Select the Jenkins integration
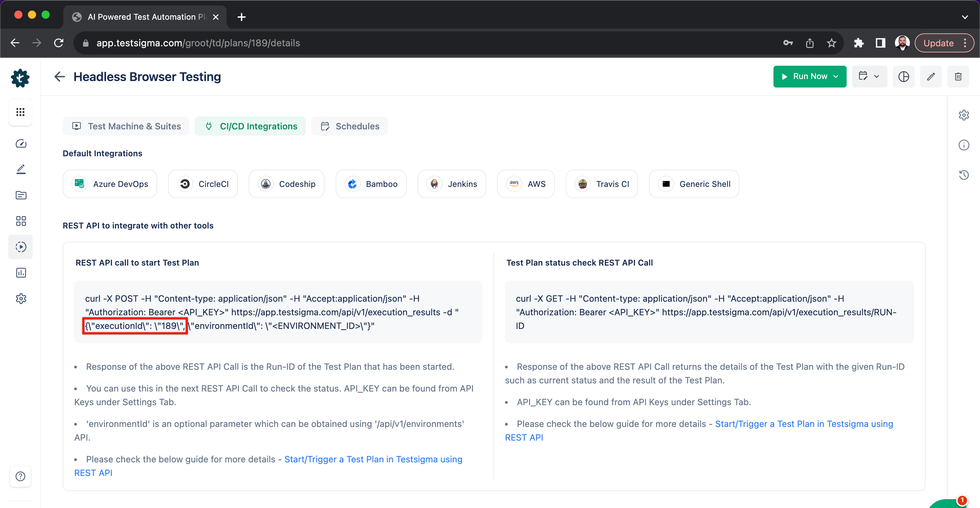Screen dimensions: 980x508 coord(452,184)
